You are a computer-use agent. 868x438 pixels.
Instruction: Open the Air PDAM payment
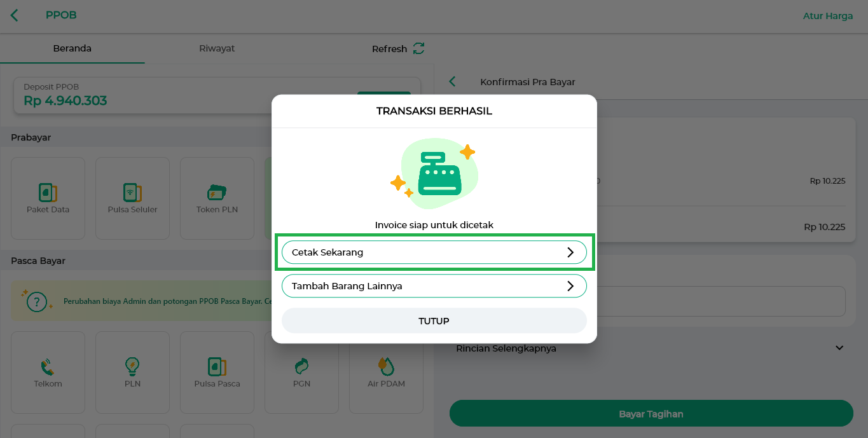(386, 373)
